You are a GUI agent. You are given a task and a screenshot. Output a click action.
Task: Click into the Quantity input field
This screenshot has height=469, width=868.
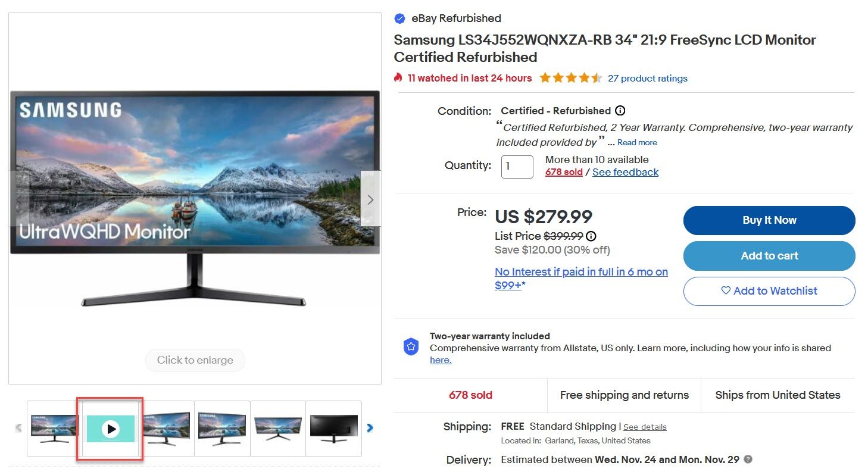(517, 167)
